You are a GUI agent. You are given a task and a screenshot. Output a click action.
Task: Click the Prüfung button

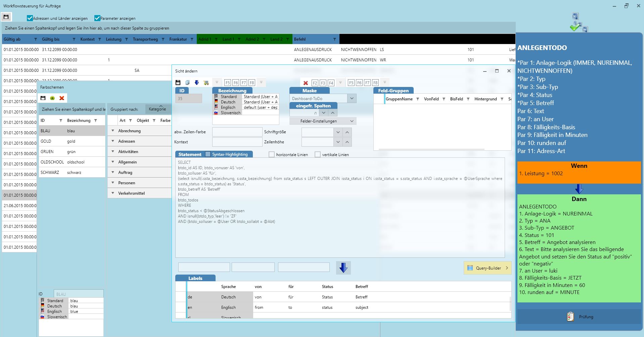(x=580, y=317)
